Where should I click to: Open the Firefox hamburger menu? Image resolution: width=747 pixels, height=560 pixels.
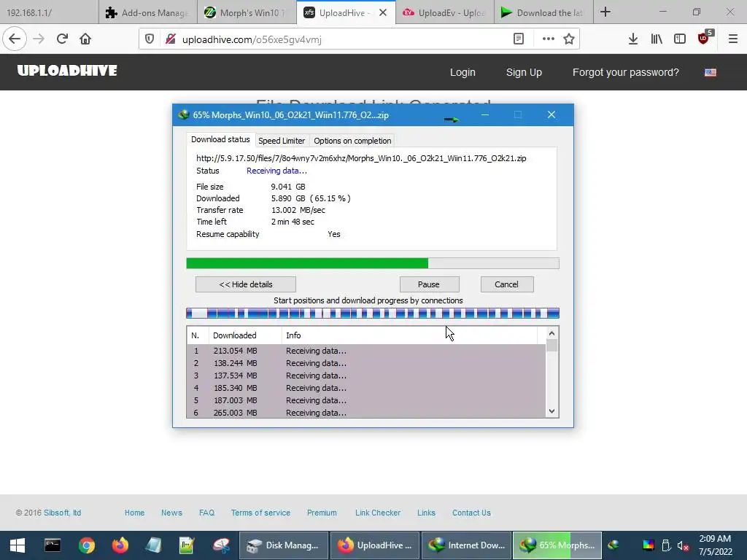[x=733, y=39]
